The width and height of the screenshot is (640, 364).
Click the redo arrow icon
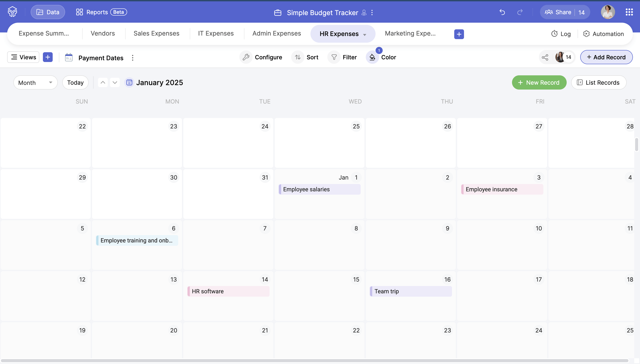click(x=520, y=12)
